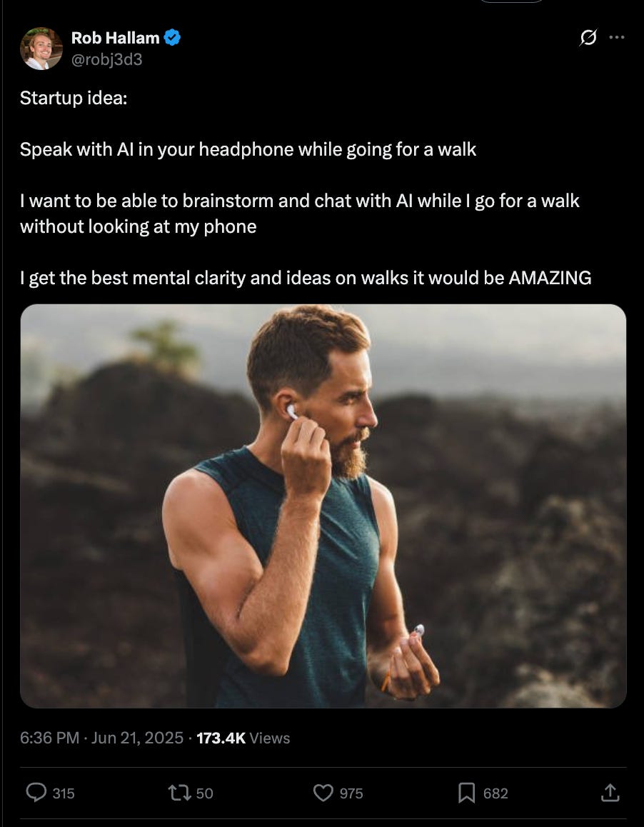Screen dimensions: 644x827
Task: Open the Grok explain-post icon
Action: pos(588,37)
